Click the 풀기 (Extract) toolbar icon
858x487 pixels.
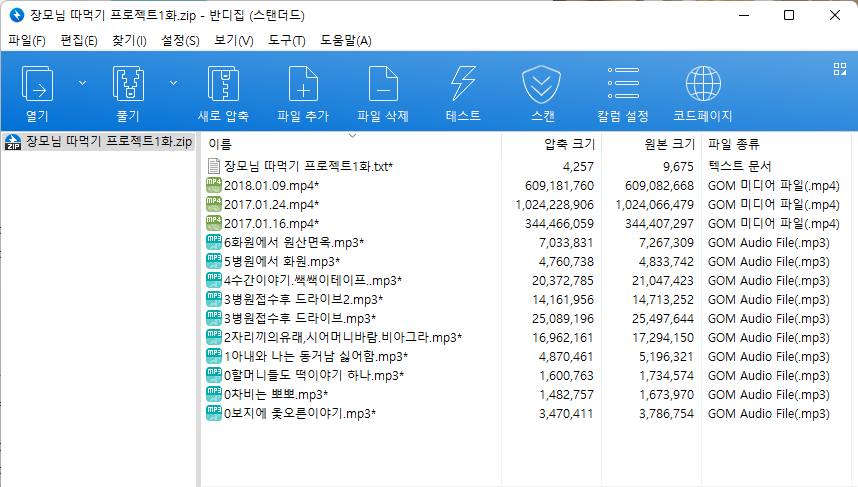point(127,86)
